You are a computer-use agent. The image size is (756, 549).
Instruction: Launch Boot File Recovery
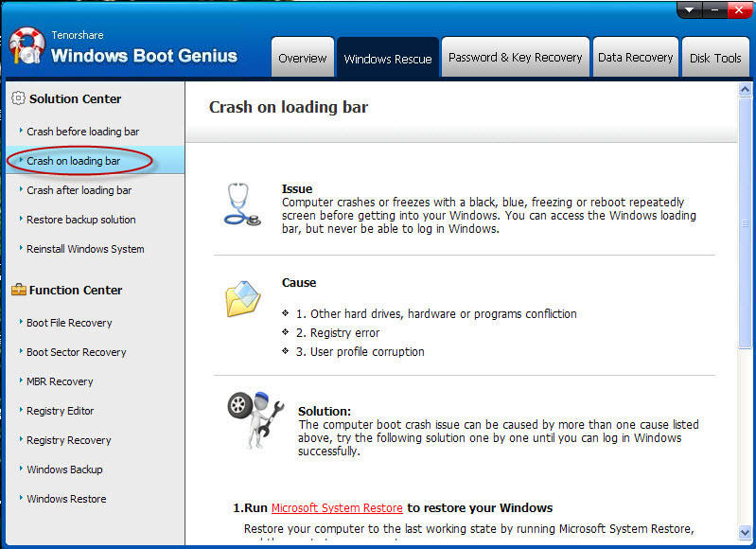[x=69, y=323]
